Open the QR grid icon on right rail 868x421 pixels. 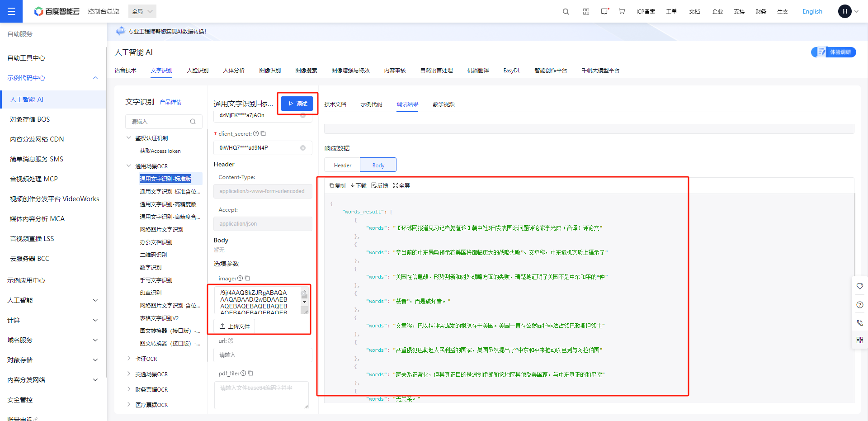(x=860, y=340)
